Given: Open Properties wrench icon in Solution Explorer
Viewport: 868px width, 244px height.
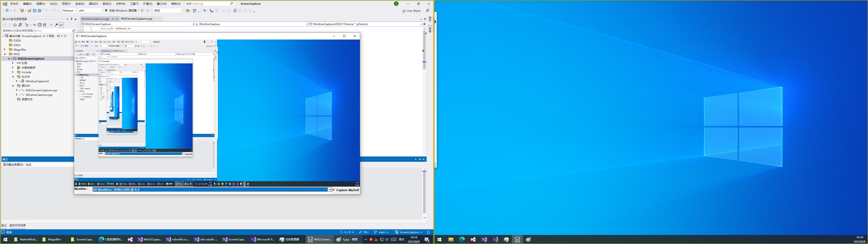Looking at the screenshot, I should pyautogui.click(x=56, y=25).
